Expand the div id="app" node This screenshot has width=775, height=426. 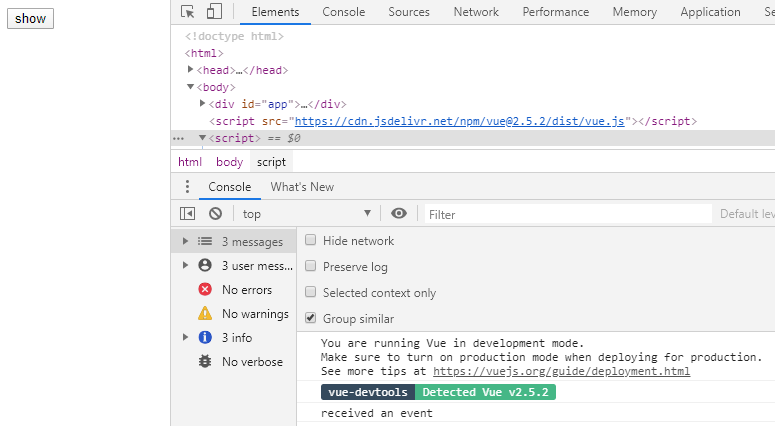click(x=202, y=103)
